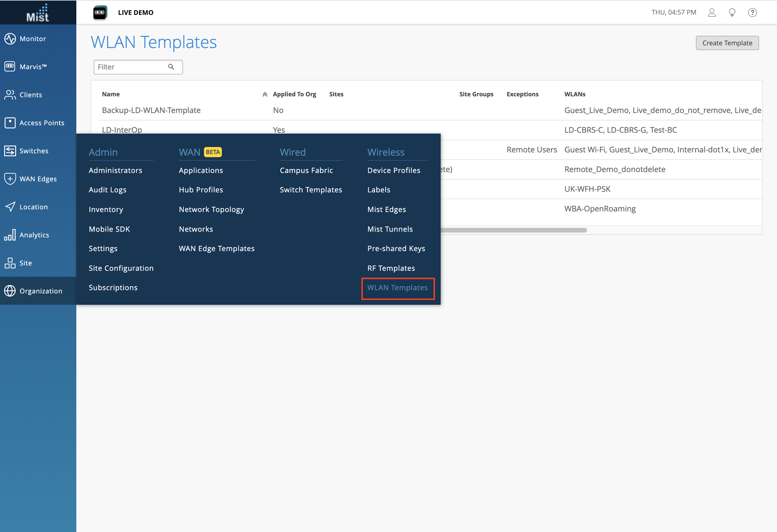This screenshot has width=777, height=532.
Task: Click the Create Template button
Action: [727, 43]
